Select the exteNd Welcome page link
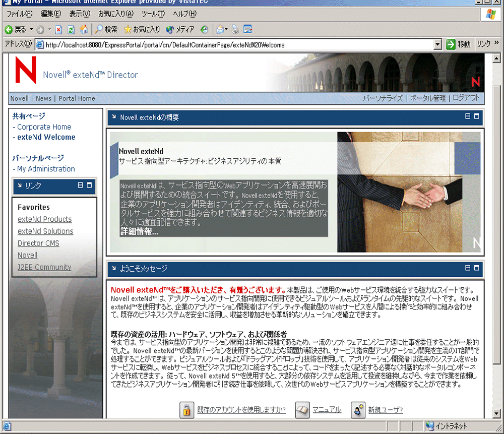 point(46,137)
